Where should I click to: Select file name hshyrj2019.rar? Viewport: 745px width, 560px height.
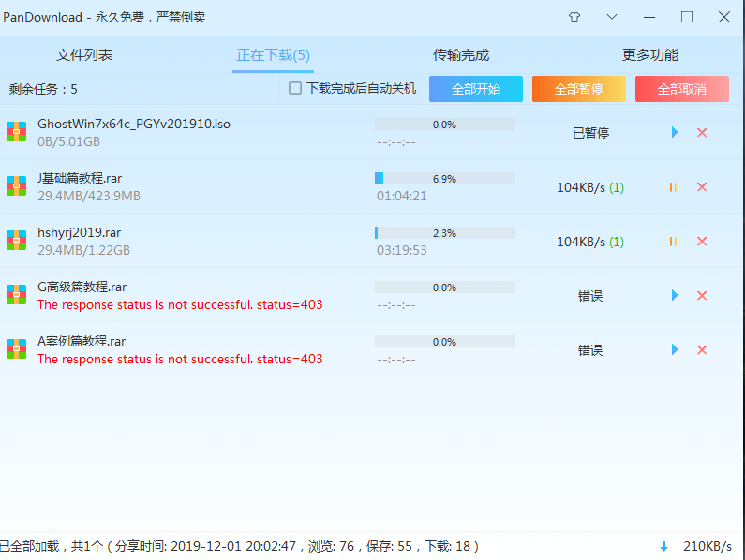coord(80,233)
